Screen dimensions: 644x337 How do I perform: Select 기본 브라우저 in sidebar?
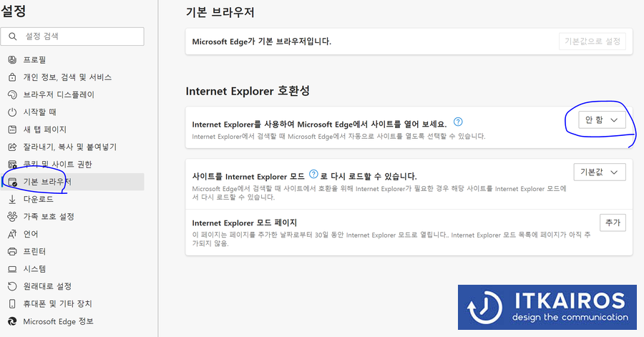73,182
